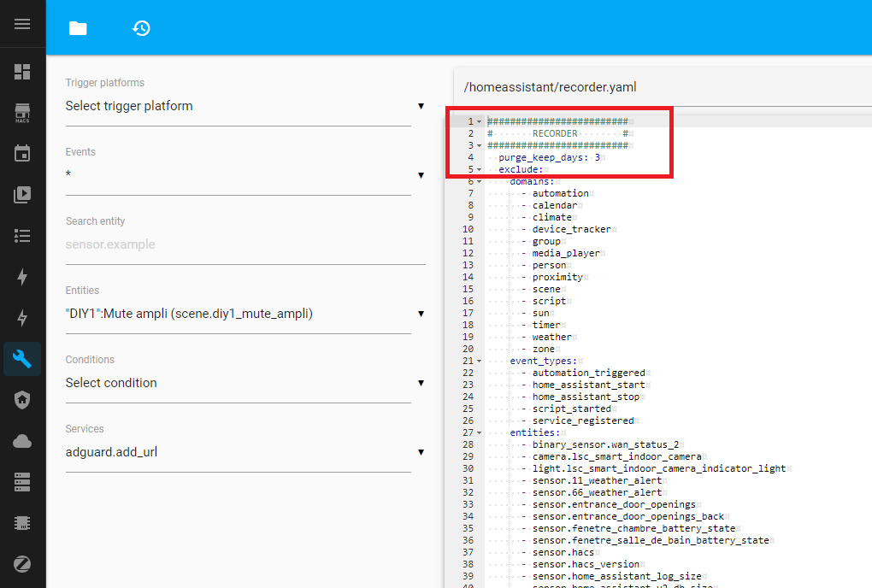Screen dimensions: 872x588
Task: Click the 'weather' domain entry
Action: tap(552, 337)
